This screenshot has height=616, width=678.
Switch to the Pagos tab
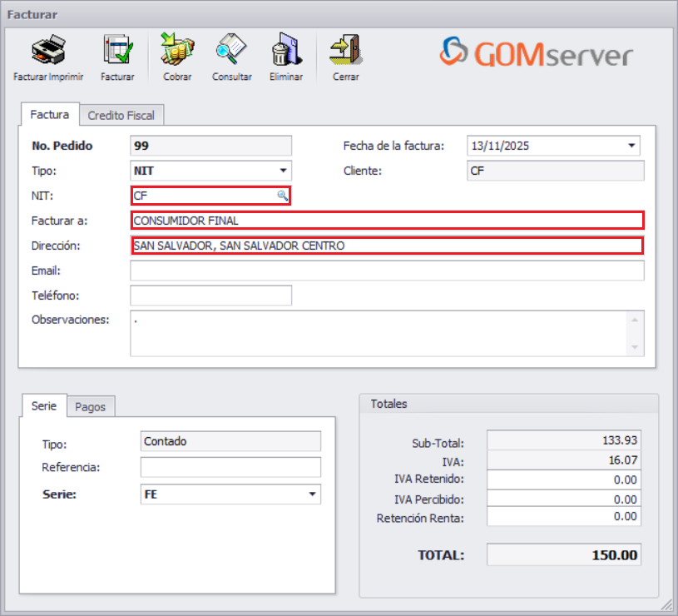[x=91, y=406]
